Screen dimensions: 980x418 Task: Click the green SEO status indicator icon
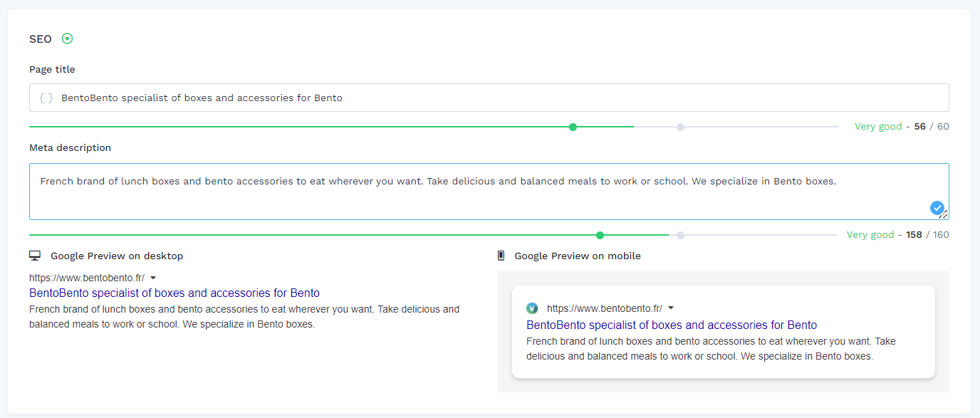coord(67,38)
